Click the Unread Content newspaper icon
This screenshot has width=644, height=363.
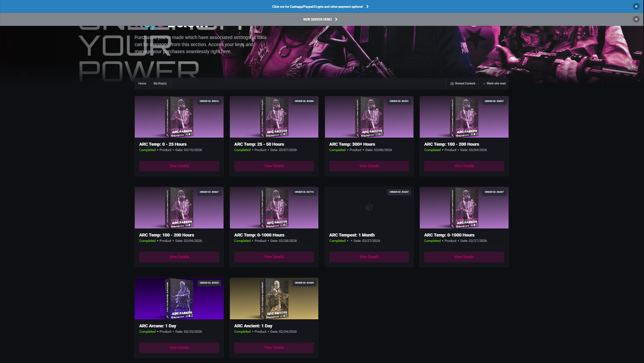click(x=452, y=83)
